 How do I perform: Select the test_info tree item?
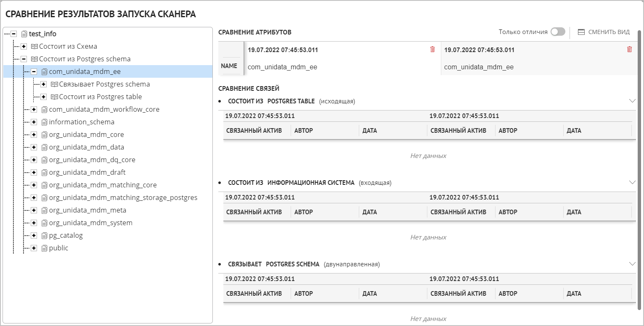[42, 34]
